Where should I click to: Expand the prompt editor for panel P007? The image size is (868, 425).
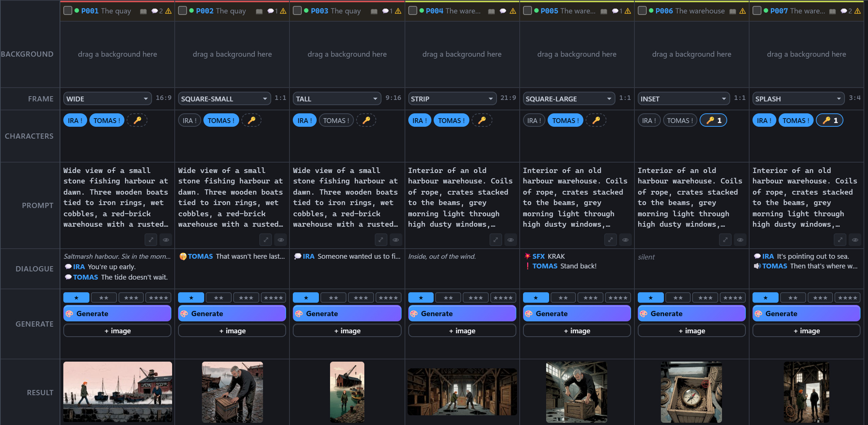(840, 240)
